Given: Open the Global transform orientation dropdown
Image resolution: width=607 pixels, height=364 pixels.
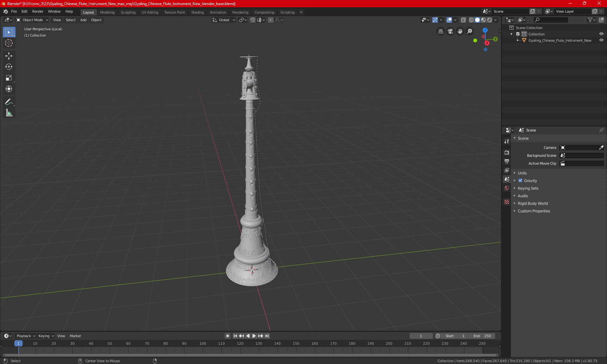Looking at the screenshot, I should click(x=224, y=20).
